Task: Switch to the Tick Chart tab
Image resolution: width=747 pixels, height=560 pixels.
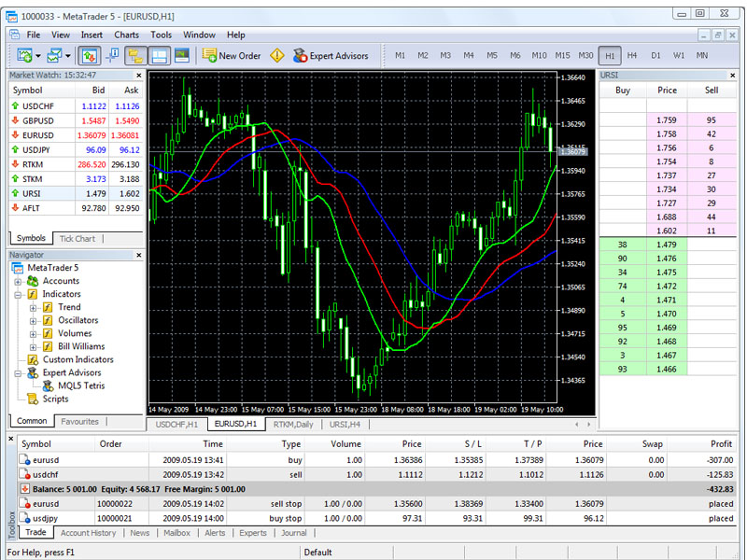Action: (x=78, y=239)
